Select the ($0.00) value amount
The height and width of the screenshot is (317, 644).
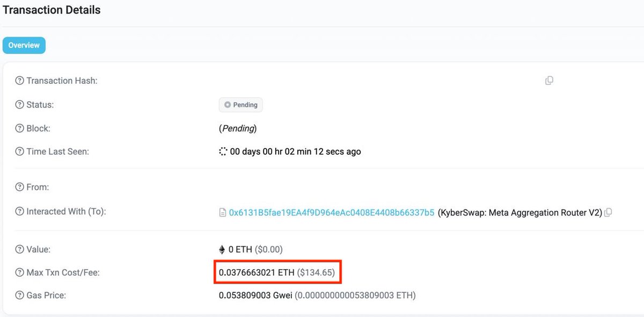pos(269,249)
